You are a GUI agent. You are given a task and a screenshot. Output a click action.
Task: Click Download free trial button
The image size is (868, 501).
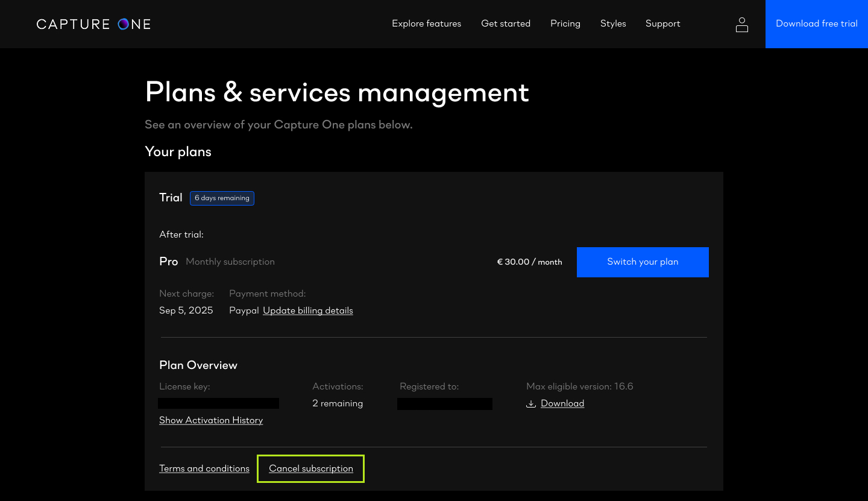coord(817,24)
